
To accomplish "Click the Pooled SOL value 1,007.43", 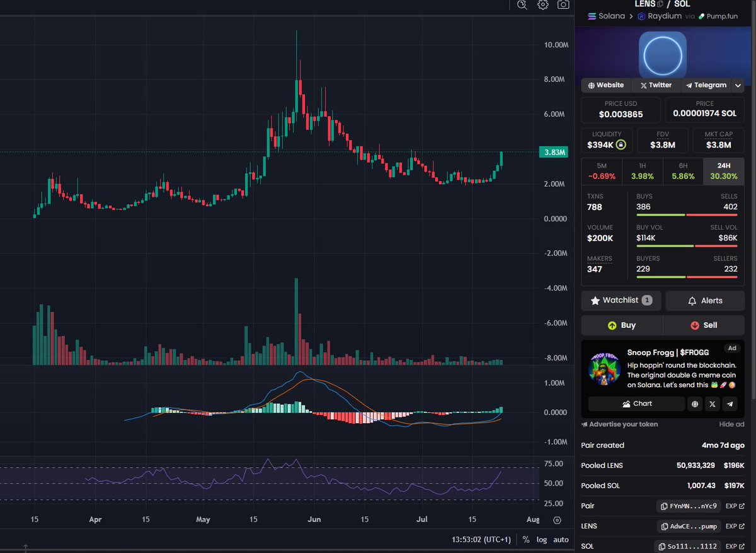I will click(x=701, y=486).
